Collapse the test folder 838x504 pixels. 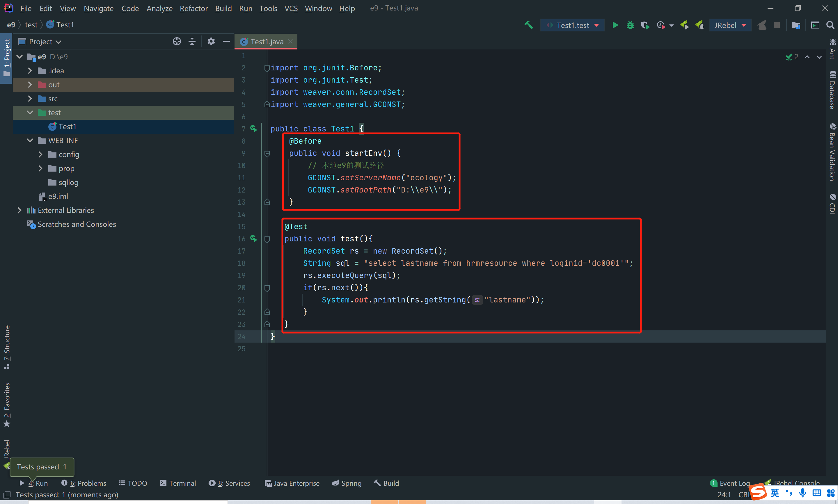(x=30, y=113)
